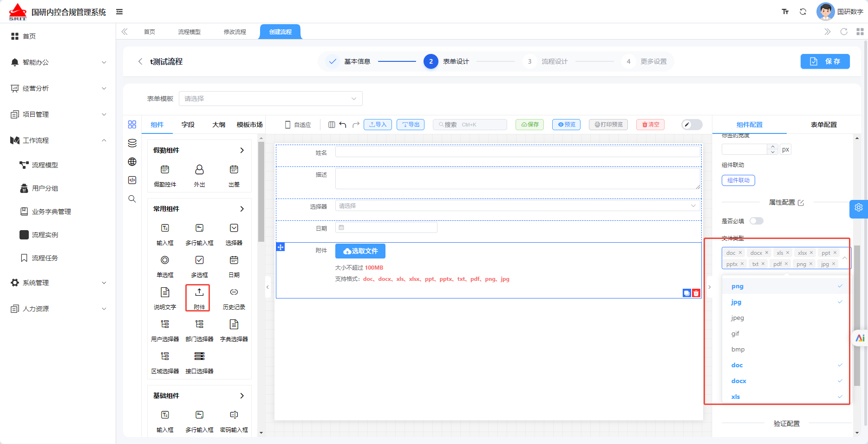Deselect xls in file type list
Image resolution: width=868 pixels, height=444 pixels.
tap(786, 397)
